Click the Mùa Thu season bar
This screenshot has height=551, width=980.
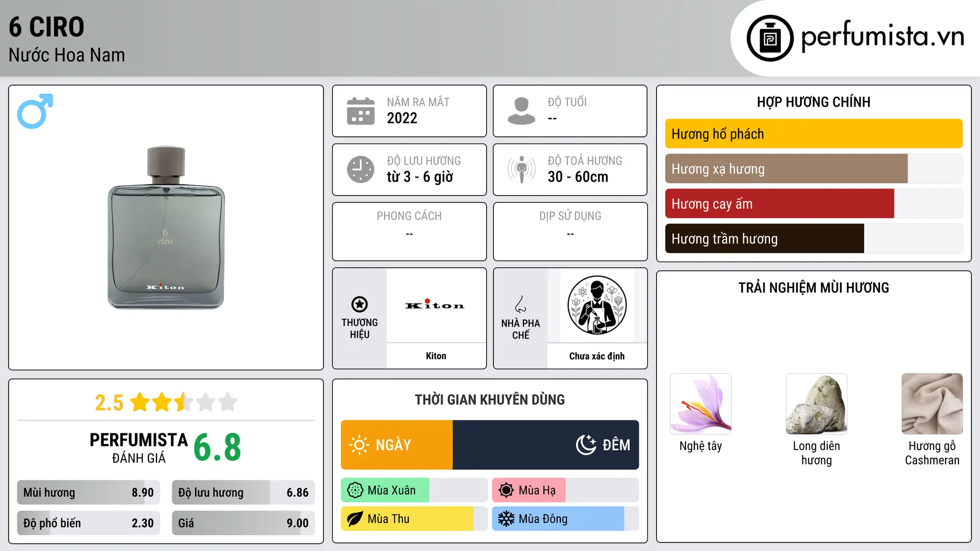pyautogui.click(x=414, y=519)
